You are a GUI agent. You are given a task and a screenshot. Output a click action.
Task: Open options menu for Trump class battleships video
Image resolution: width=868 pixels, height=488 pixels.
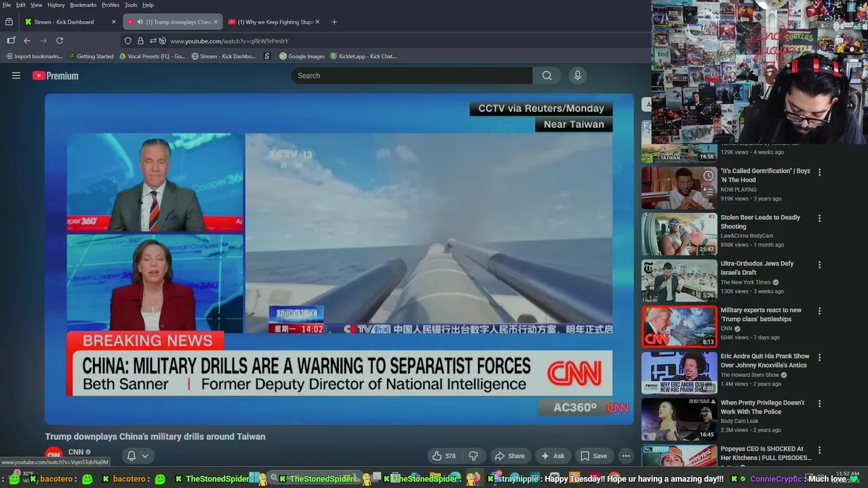[819, 311]
